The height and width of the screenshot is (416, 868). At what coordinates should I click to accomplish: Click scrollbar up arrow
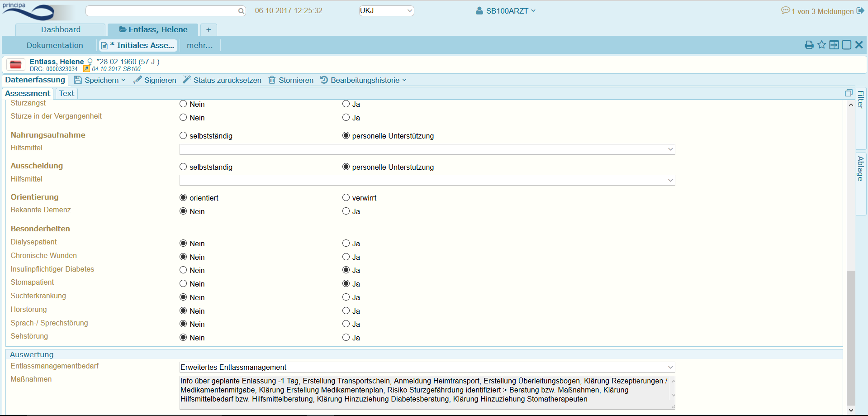point(851,105)
